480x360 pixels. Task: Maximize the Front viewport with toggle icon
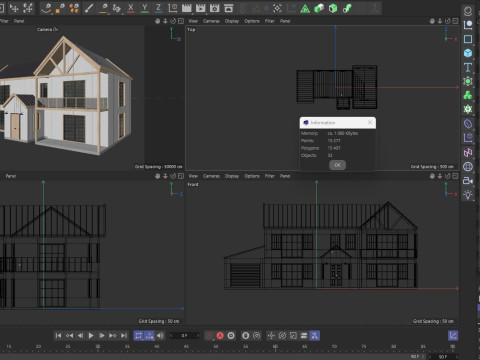tap(455, 176)
